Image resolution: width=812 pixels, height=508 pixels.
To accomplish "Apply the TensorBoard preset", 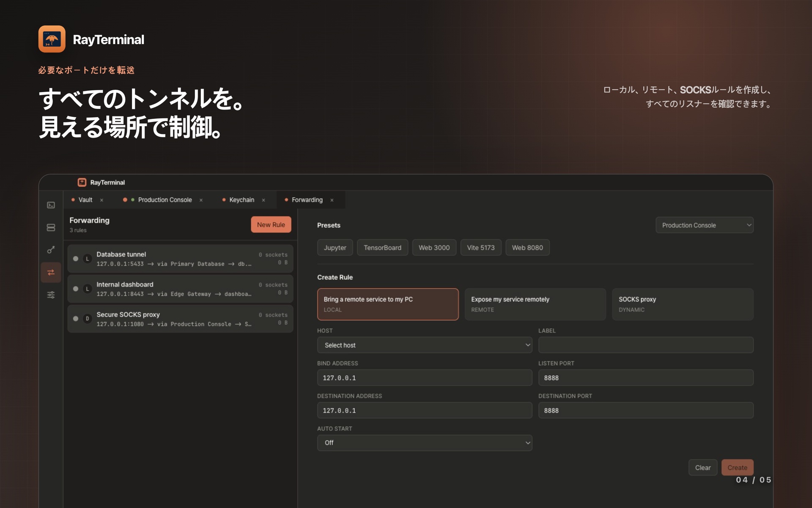I will (x=382, y=248).
